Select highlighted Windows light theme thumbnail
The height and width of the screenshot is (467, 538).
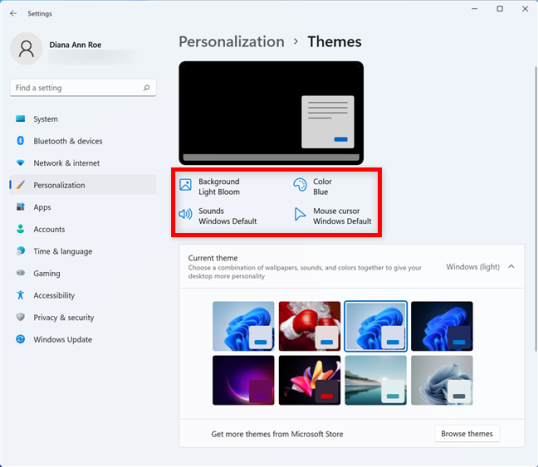click(376, 326)
